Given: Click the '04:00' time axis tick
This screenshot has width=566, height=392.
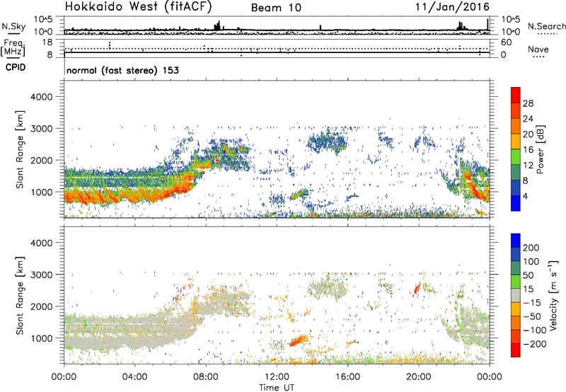Looking at the screenshot, I should click(134, 377).
